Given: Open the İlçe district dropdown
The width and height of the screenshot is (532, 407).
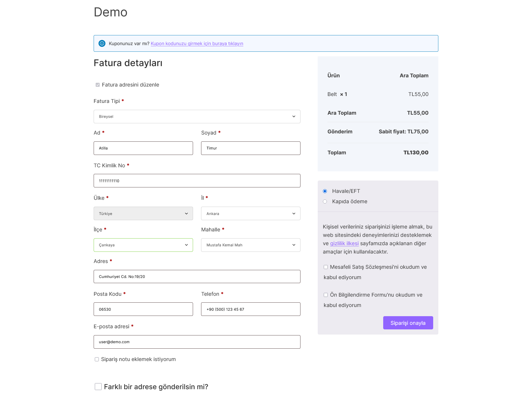Looking at the screenshot, I should pyautogui.click(x=143, y=245).
